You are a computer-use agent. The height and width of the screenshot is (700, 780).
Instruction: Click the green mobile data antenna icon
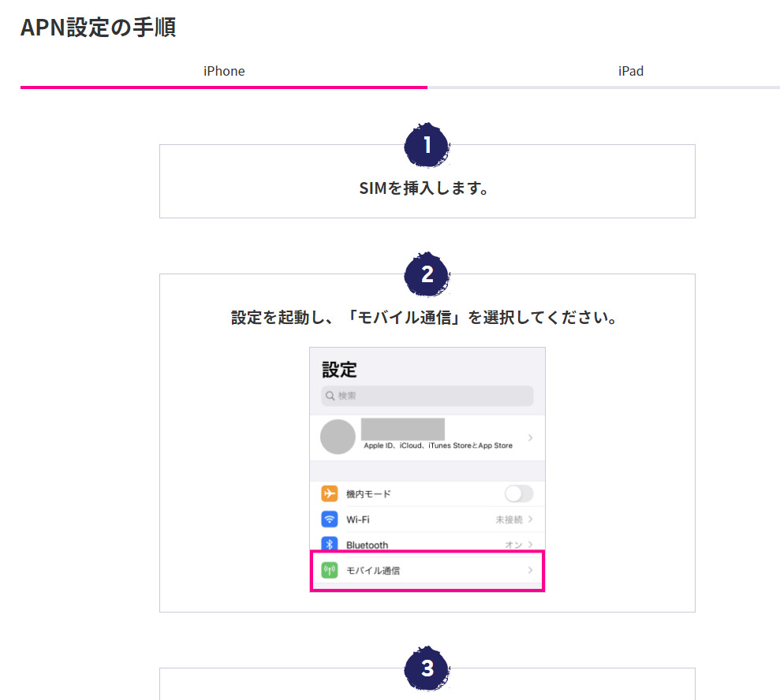[330, 570]
